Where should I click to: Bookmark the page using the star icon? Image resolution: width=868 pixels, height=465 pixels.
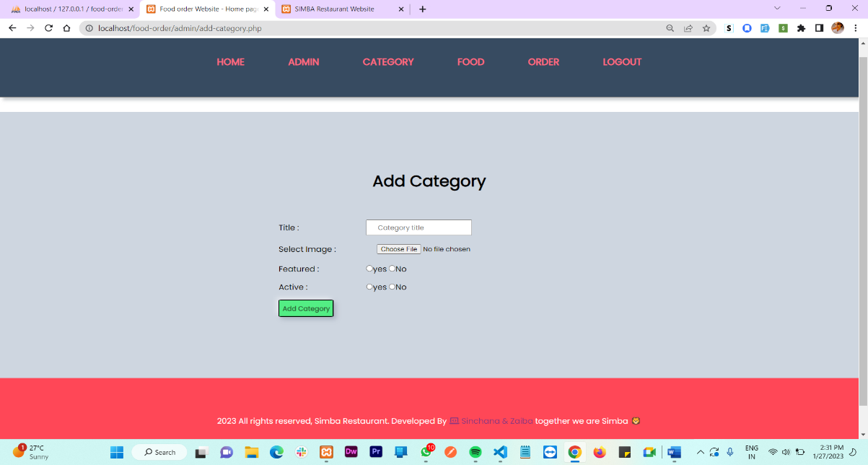[706, 28]
